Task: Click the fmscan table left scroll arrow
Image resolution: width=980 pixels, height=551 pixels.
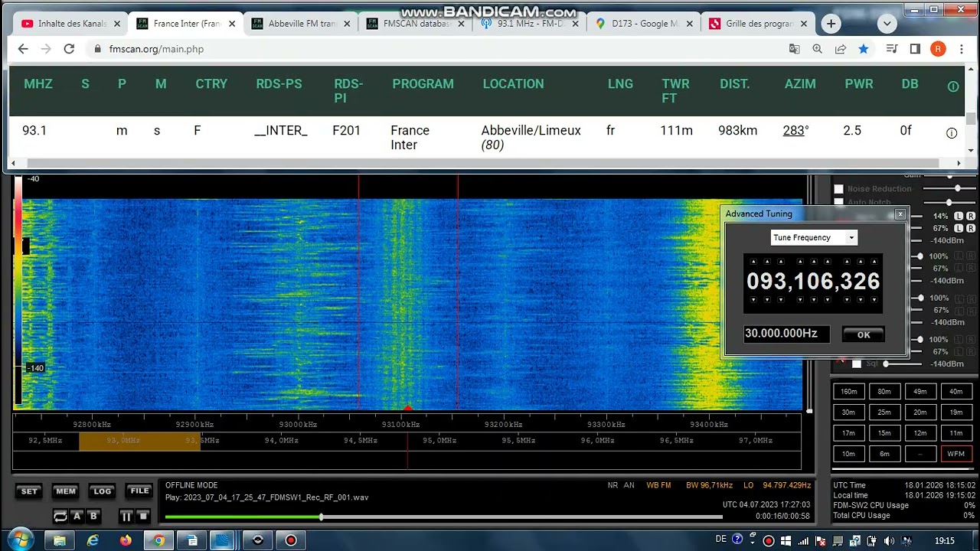Action: 14,163
